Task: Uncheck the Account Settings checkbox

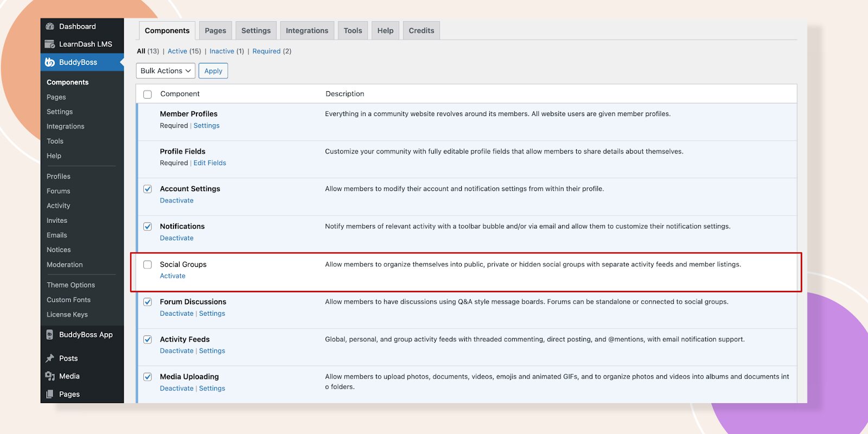Action: pos(148,189)
